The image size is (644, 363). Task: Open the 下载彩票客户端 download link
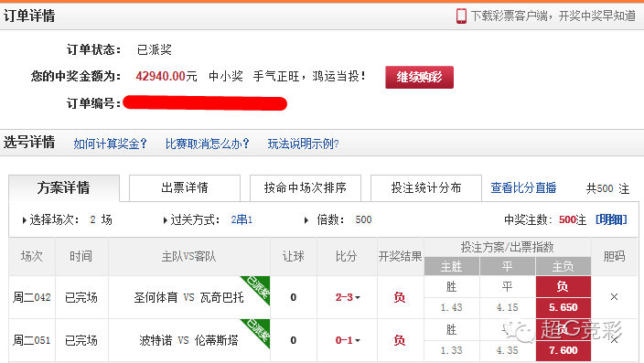coord(553,16)
